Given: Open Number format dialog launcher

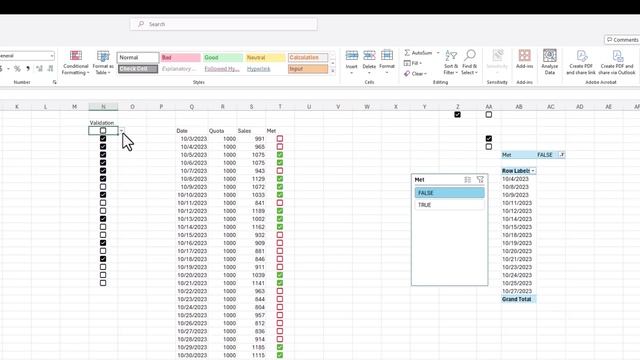Looking at the screenshot, I should pos(54,82).
